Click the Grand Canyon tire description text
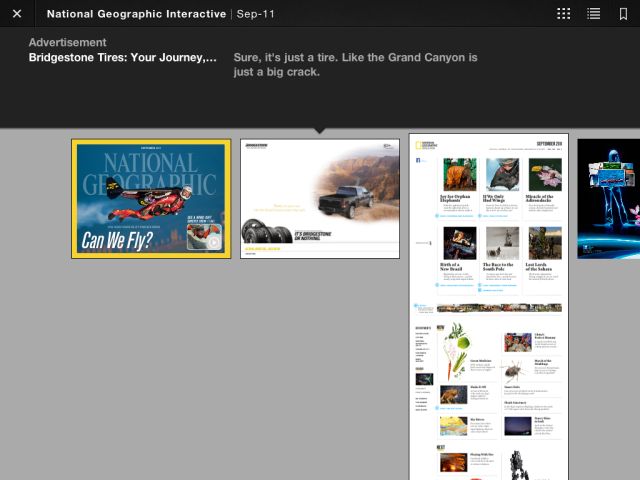The width and height of the screenshot is (640, 480). tap(356, 64)
